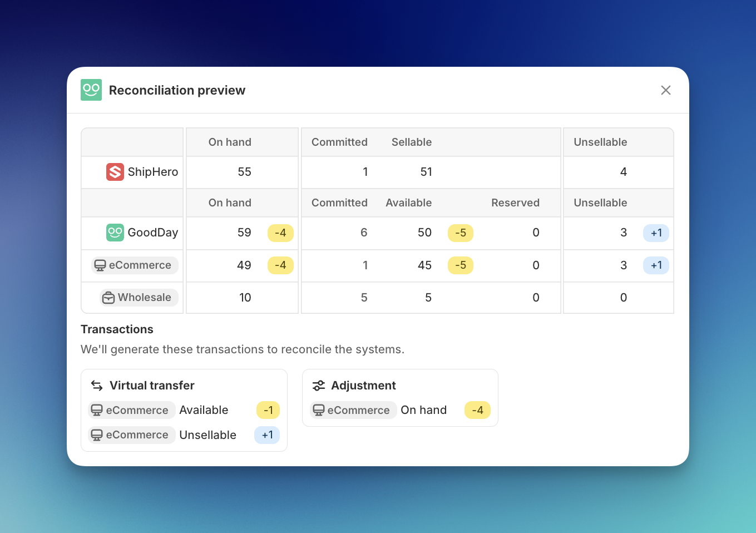Click the Sellable column header
This screenshot has width=756, height=533.
[412, 142]
